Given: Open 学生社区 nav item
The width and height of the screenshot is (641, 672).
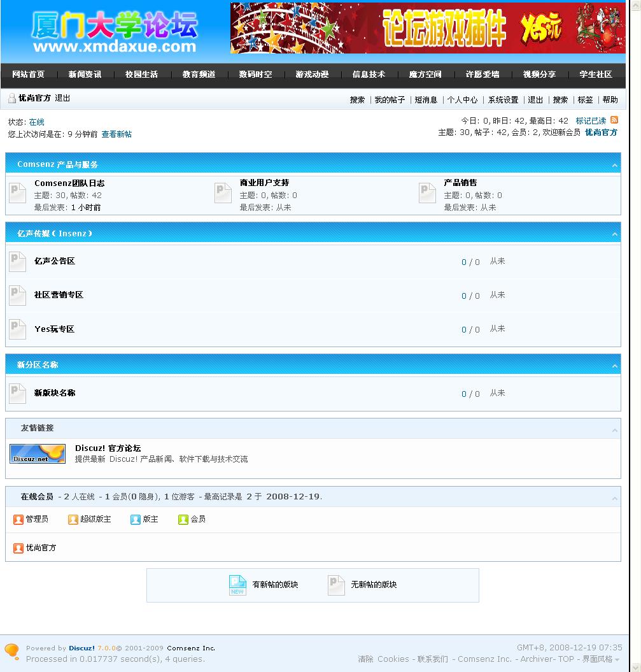Looking at the screenshot, I should tap(596, 75).
